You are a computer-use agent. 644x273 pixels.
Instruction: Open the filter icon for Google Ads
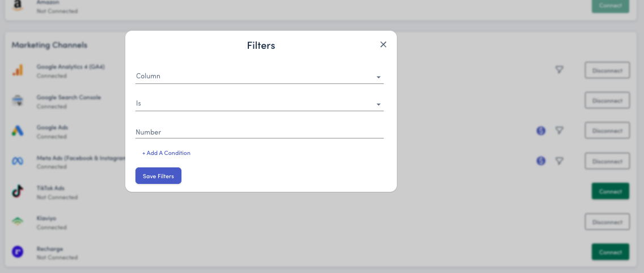[560, 131]
